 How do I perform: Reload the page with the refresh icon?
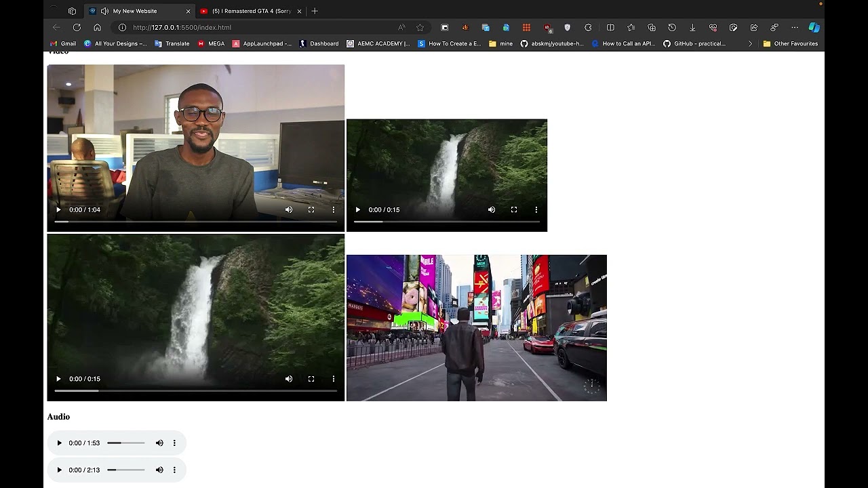pyautogui.click(x=77, y=27)
